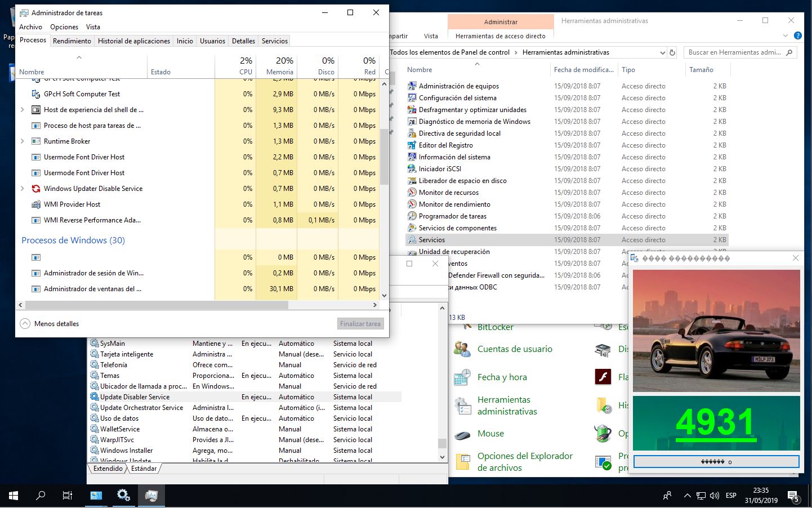Select the Update Disabler Service gear icon

click(x=95, y=397)
